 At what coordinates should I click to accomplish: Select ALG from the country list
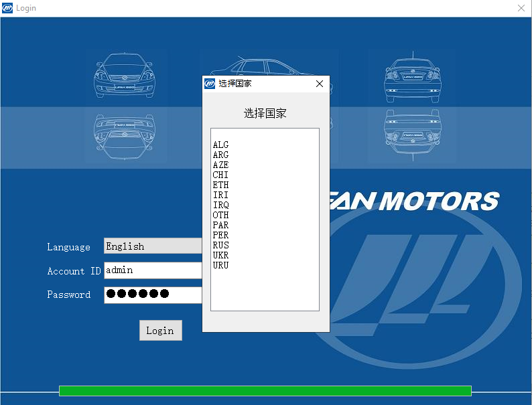pos(220,145)
